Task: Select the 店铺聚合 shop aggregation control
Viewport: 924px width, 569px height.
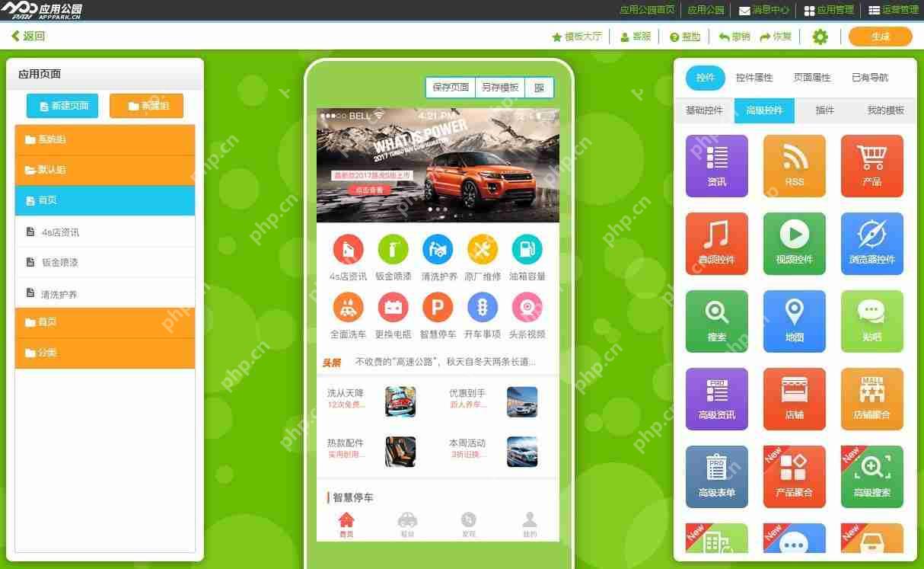Action: pos(871,398)
